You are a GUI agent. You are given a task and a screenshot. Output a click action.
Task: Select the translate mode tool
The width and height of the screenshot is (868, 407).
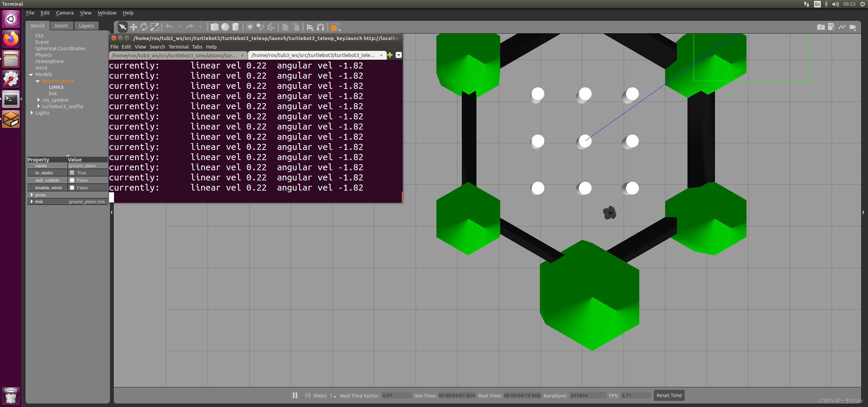point(133,27)
